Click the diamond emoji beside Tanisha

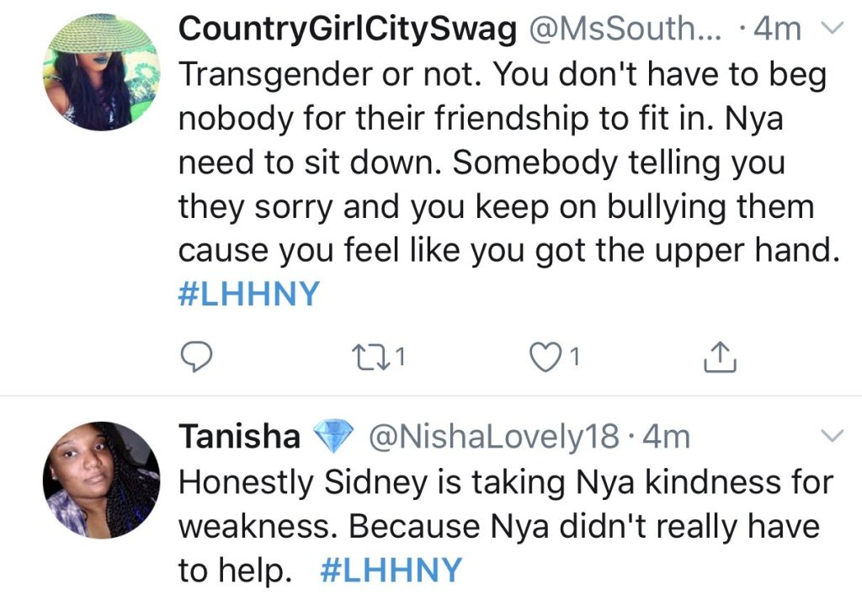[x=333, y=436]
